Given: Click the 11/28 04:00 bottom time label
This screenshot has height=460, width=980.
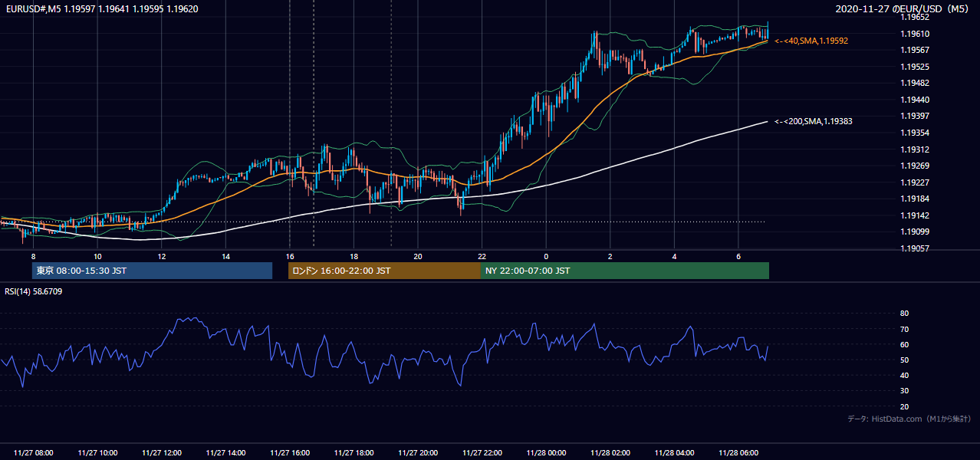Looking at the screenshot, I should click(x=675, y=453).
